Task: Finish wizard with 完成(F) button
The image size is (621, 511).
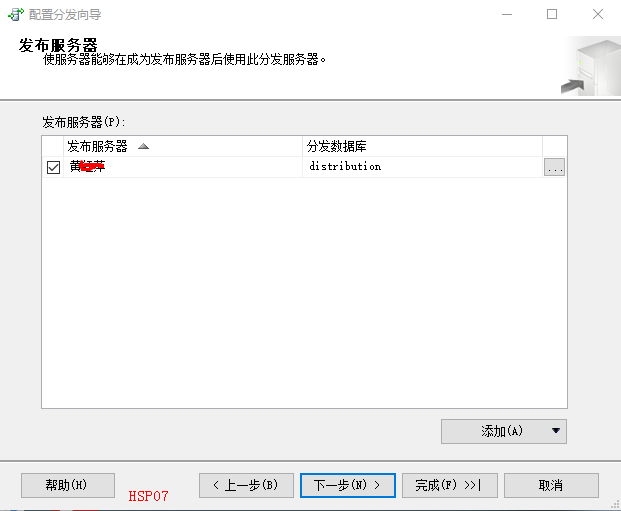Action: pyautogui.click(x=450, y=485)
